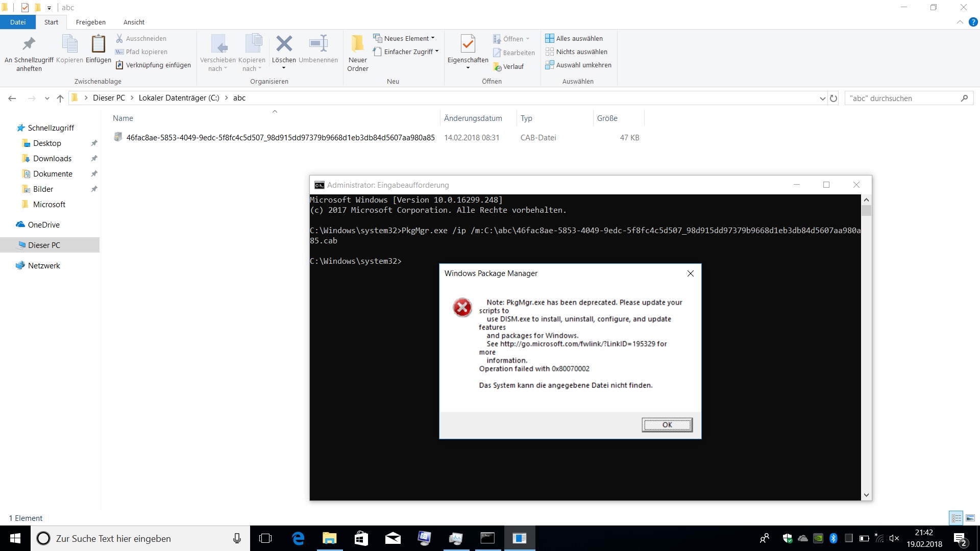Refresh the abc folder view
This screenshot has width=980, height=551.
click(x=834, y=98)
